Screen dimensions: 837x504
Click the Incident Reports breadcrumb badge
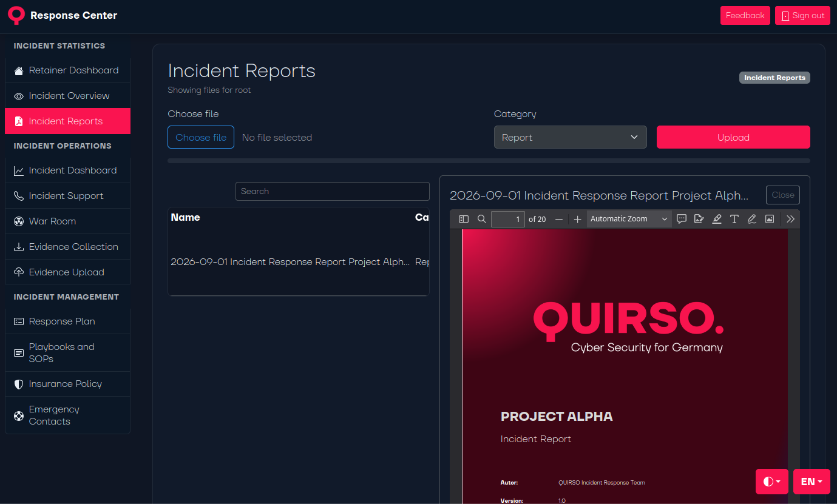[774, 78]
